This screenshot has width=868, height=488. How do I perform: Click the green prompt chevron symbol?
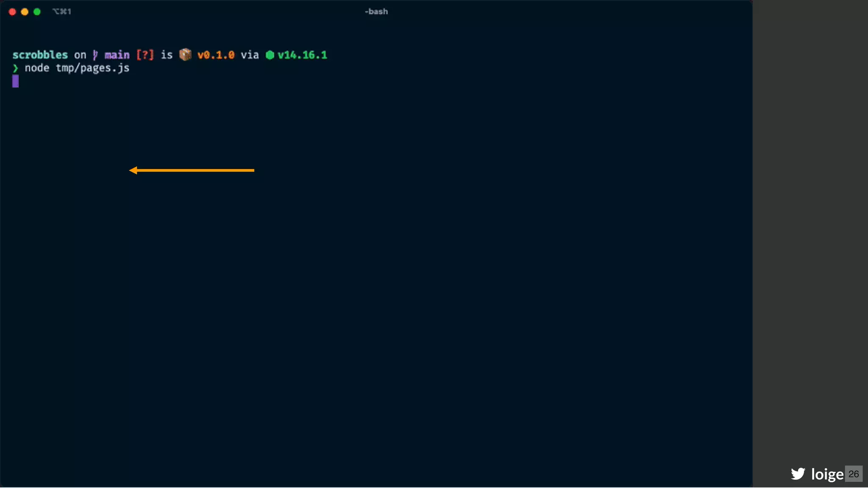pos(16,68)
